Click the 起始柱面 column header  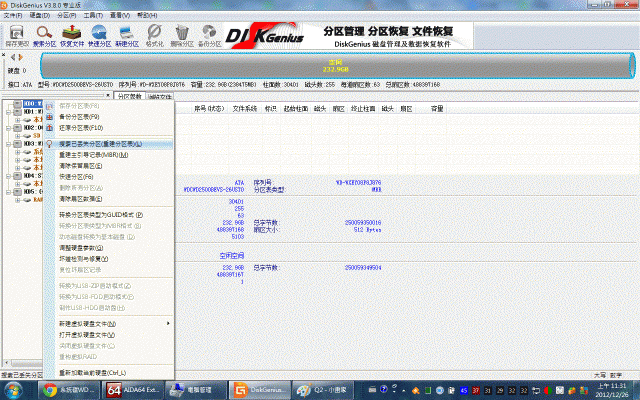296,109
